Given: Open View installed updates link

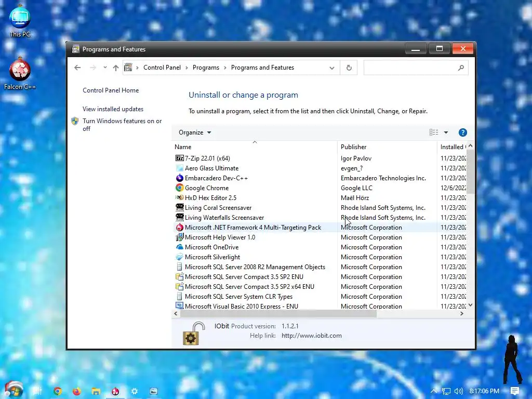Looking at the screenshot, I should pyautogui.click(x=113, y=109).
